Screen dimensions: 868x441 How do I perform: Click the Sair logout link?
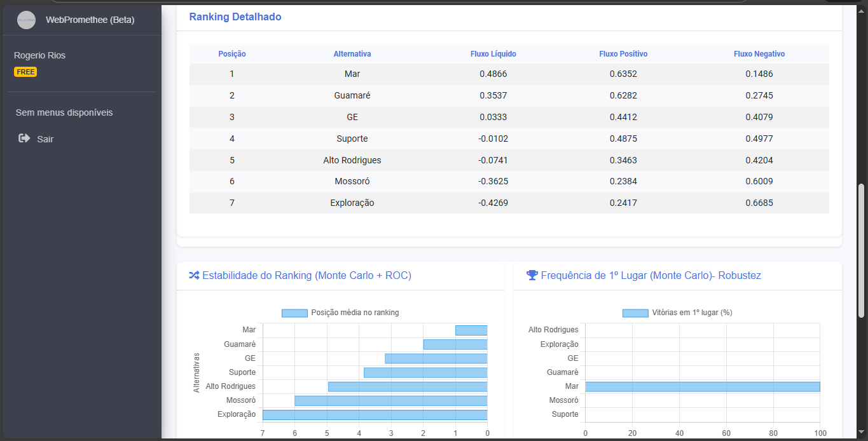(x=45, y=139)
